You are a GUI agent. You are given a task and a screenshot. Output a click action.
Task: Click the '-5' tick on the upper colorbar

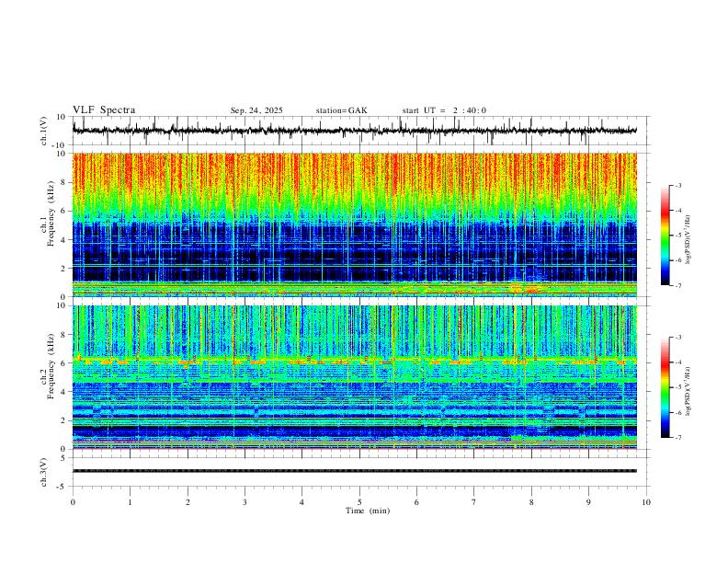(x=677, y=236)
